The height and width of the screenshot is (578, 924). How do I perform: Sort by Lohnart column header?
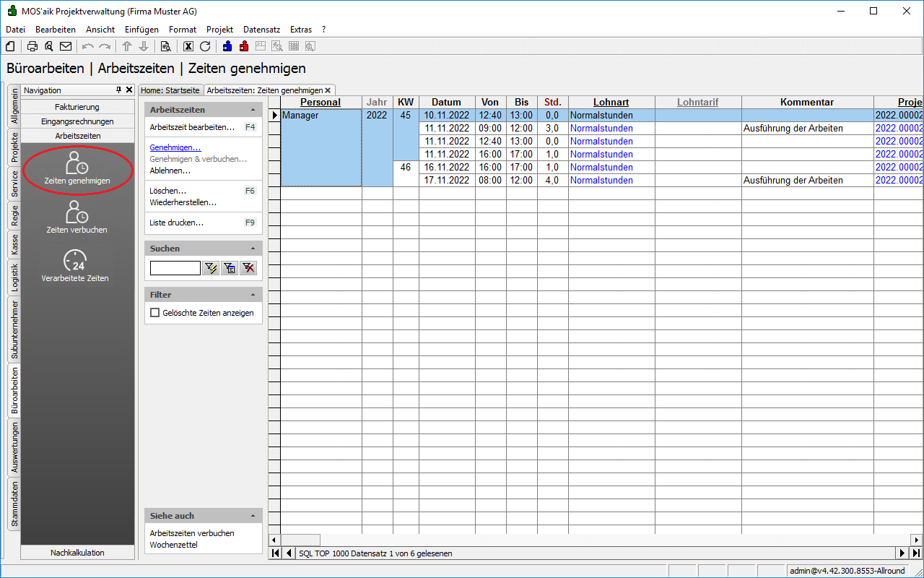pos(611,102)
